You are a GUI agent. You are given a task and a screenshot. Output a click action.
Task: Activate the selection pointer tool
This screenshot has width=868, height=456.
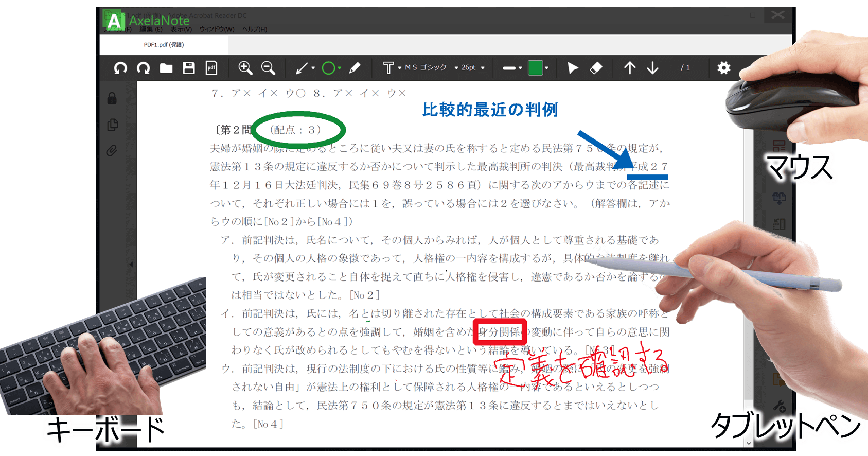pos(572,68)
